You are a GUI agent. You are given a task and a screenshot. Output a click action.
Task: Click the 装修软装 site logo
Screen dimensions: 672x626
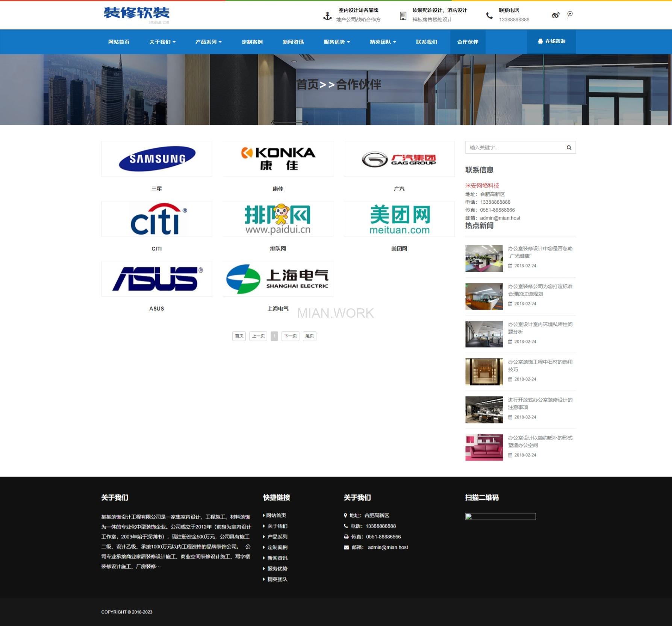pyautogui.click(x=136, y=15)
